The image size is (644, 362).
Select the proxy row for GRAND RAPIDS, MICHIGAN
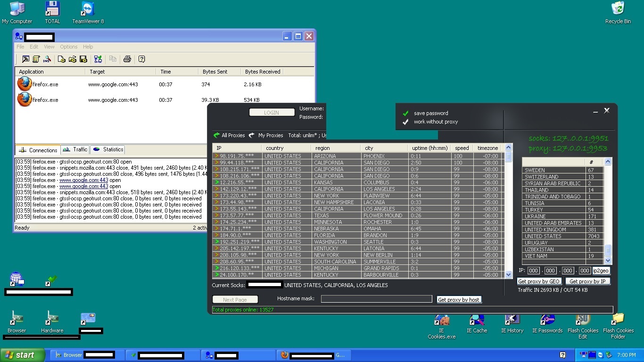[x=358, y=268]
